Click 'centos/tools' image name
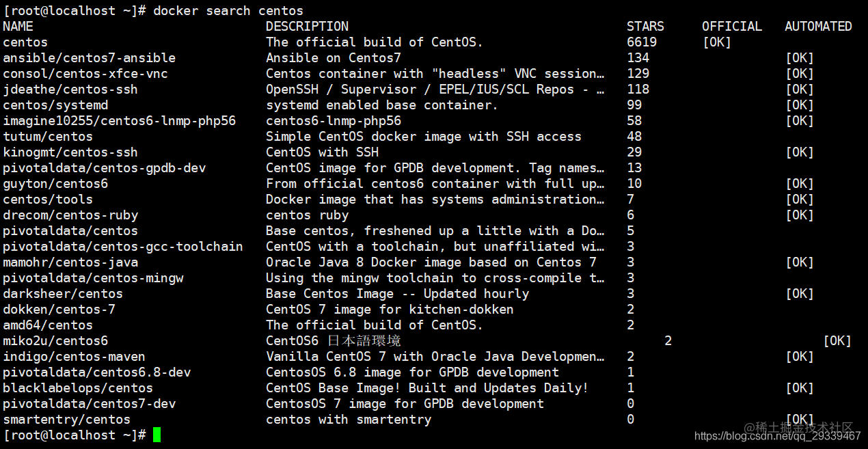The image size is (868, 449). point(48,200)
